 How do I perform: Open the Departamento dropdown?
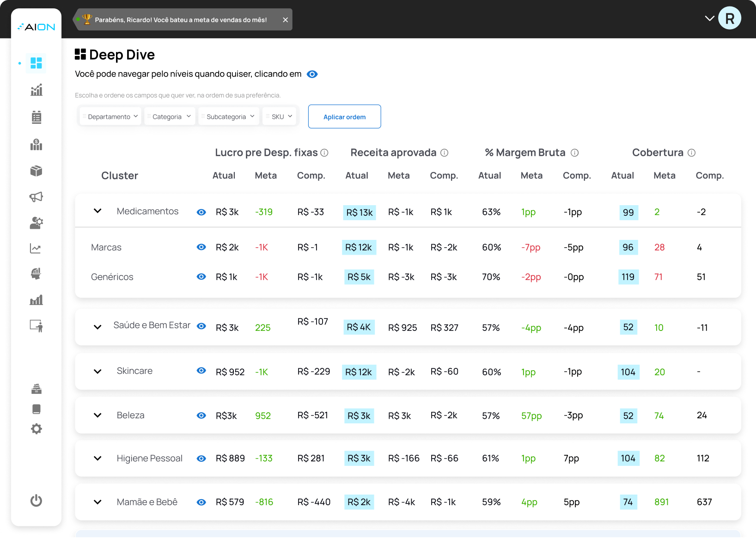111,116
